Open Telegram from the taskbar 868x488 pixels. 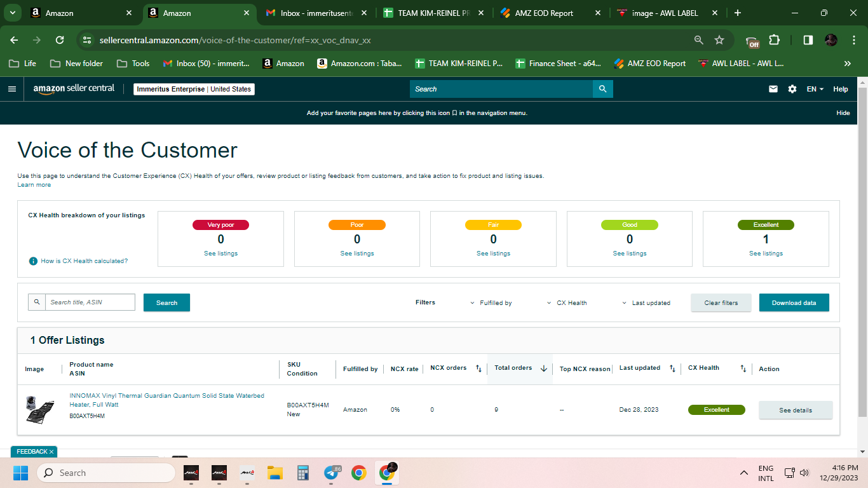(331, 473)
